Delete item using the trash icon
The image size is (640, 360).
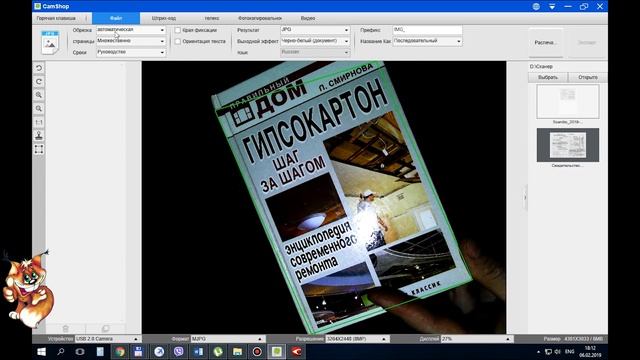[66, 328]
